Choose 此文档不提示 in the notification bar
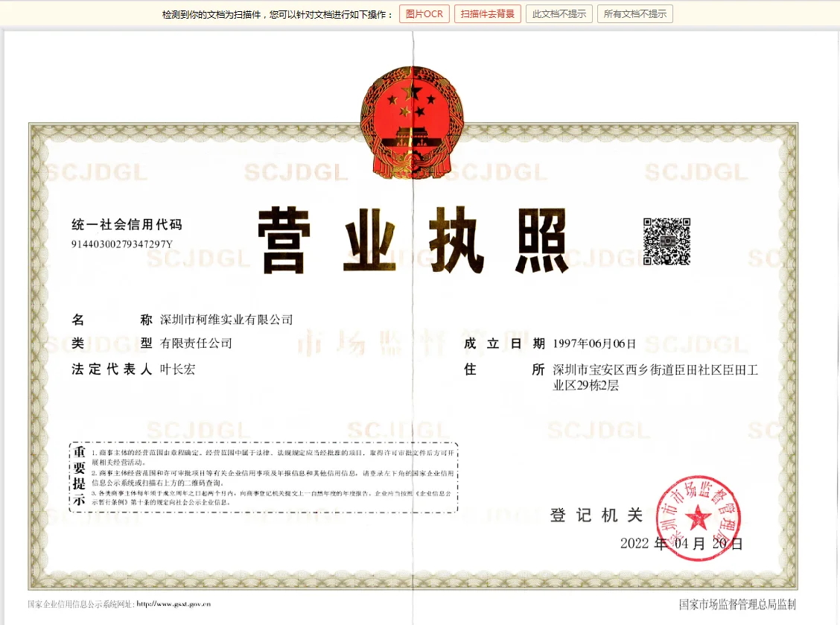 [559, 14]
